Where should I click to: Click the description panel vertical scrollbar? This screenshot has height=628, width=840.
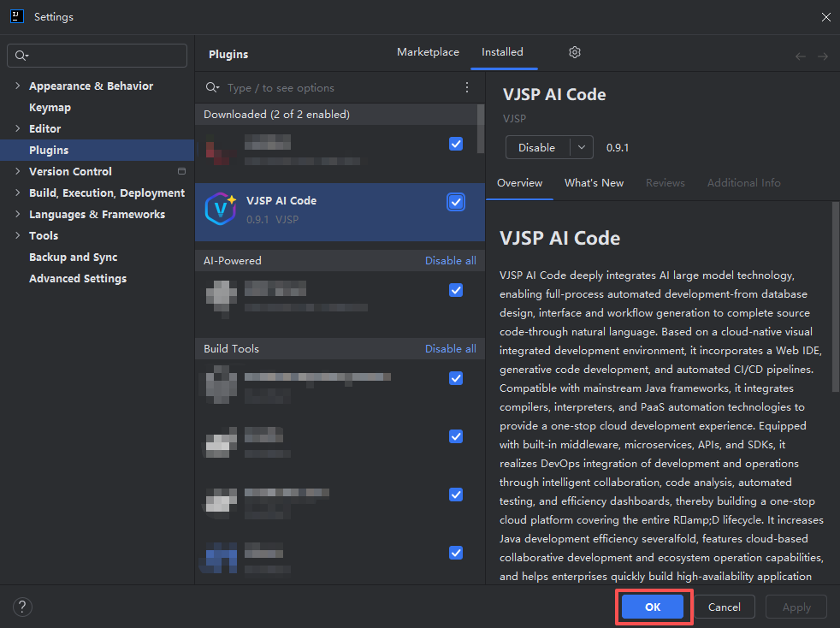[835, 299]
